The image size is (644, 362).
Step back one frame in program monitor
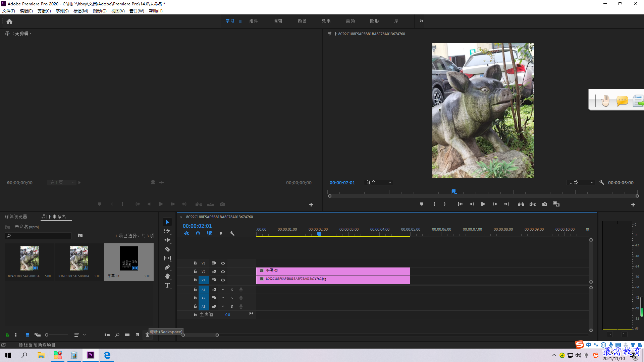point(472,204)
